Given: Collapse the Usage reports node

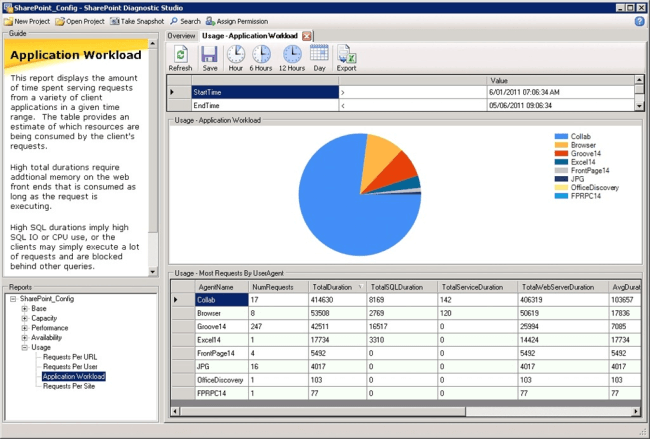Looking at the screenshot, I should [24, 347].
